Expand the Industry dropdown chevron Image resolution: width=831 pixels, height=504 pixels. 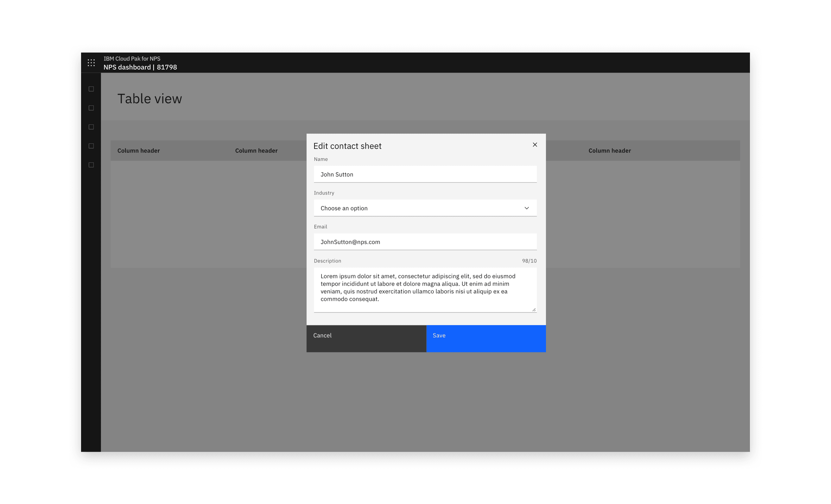pyautogui.click(x=526, y=208)
